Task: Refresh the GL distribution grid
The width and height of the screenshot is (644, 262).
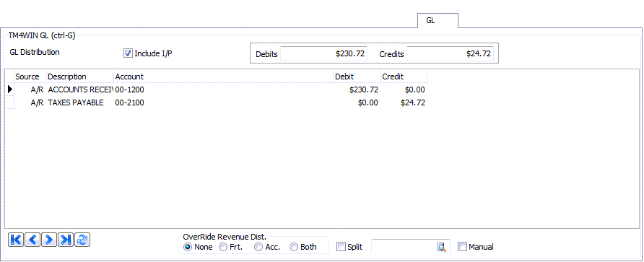Action: [82, 240]
